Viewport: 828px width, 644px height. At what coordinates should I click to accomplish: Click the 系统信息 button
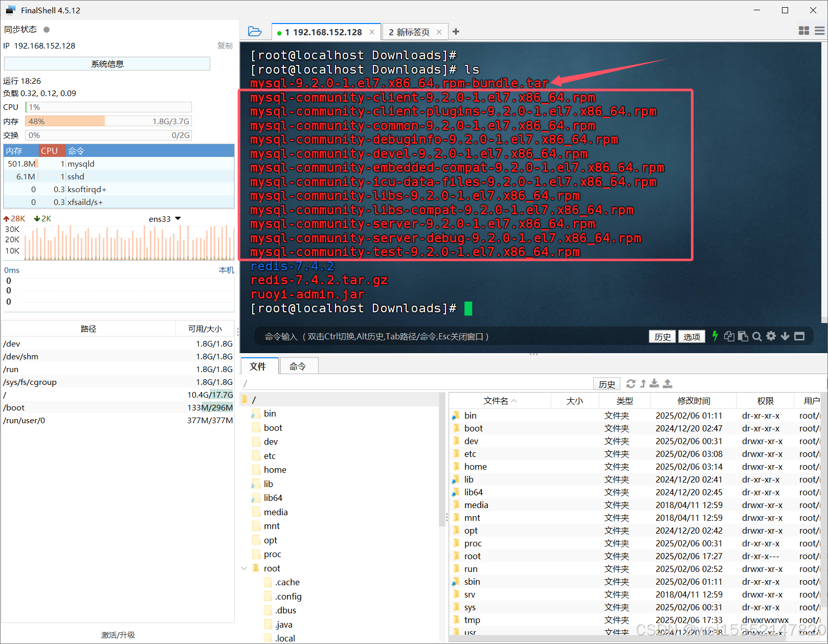click(x=107, y=64)
